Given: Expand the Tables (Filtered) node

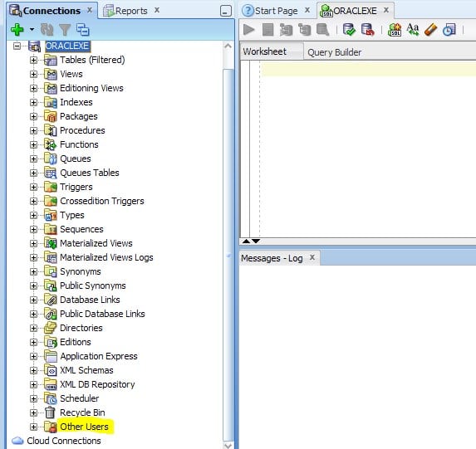Looking at the screenshot, I should click(34, 60).
